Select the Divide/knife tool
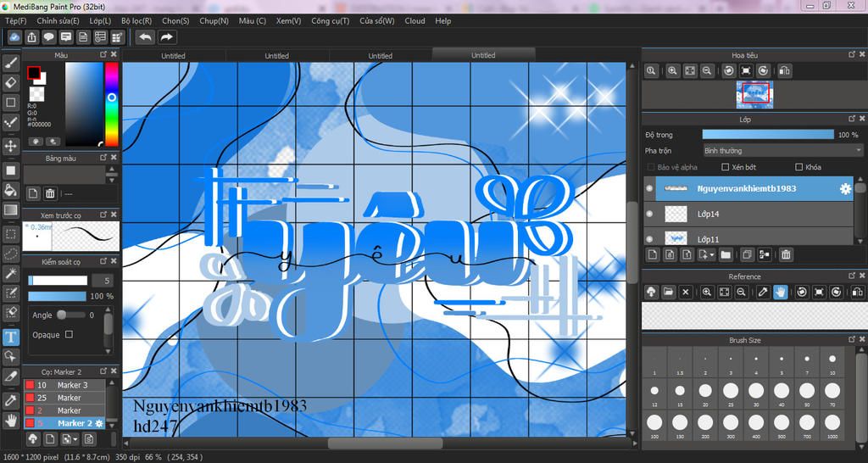Image resolution: width=868 pixels, height=463 pixels. click(10, 376)
